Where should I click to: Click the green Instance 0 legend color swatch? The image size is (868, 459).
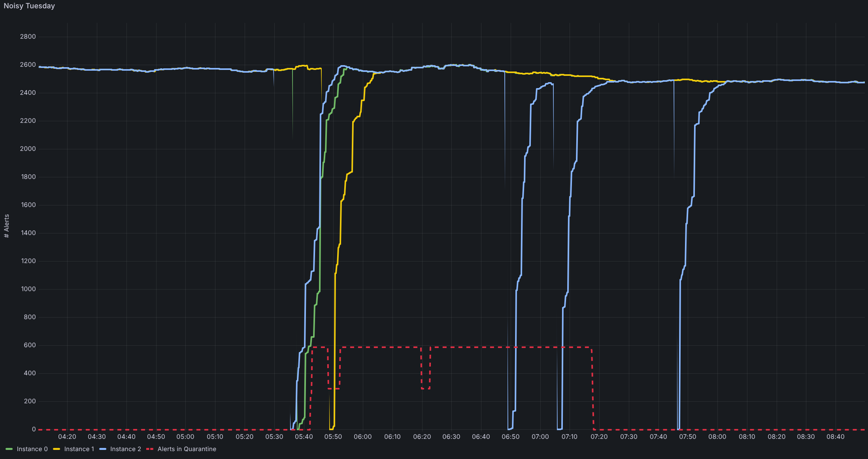coord(9,449)
